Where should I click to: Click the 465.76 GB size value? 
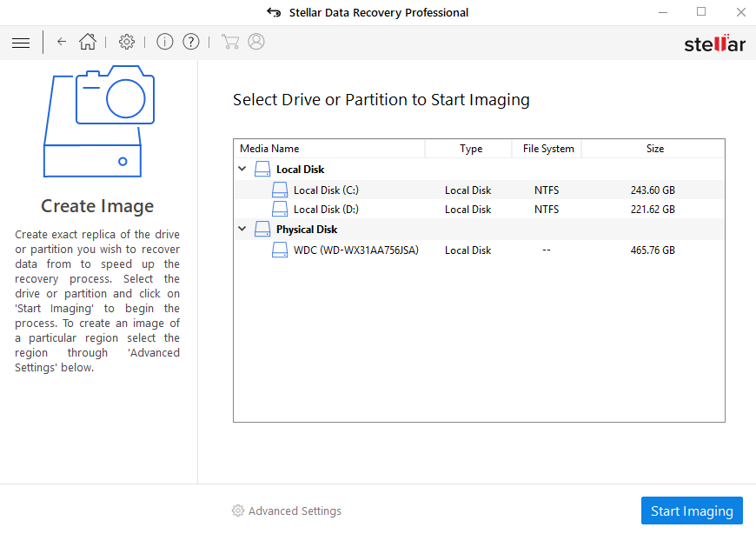click(653, 250)
